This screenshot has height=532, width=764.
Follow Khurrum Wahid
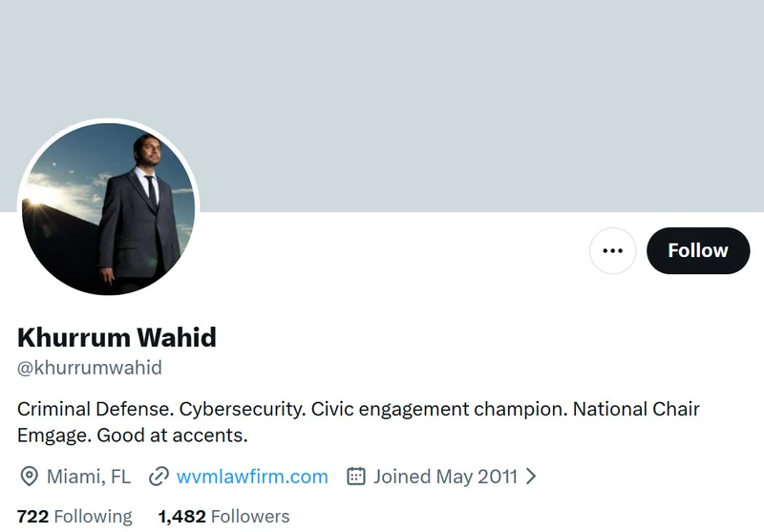698,250
